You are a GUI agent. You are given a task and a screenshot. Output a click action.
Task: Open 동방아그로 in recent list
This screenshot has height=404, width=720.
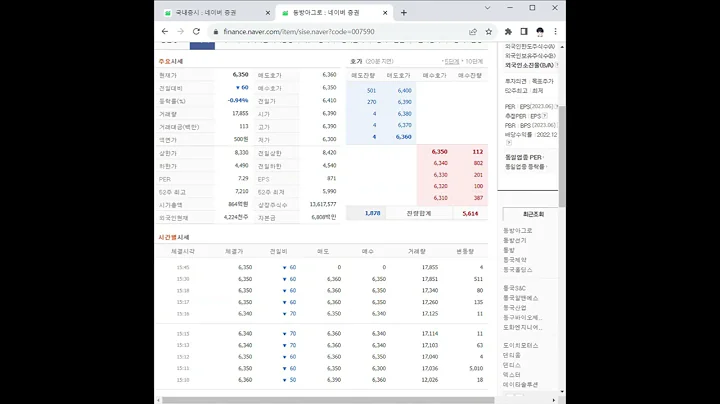coord(518,230)
